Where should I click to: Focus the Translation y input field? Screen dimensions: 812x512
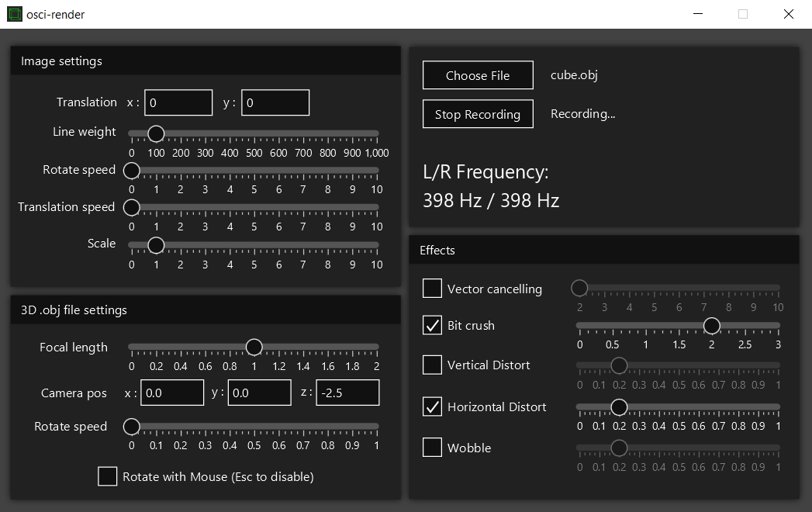275,102
